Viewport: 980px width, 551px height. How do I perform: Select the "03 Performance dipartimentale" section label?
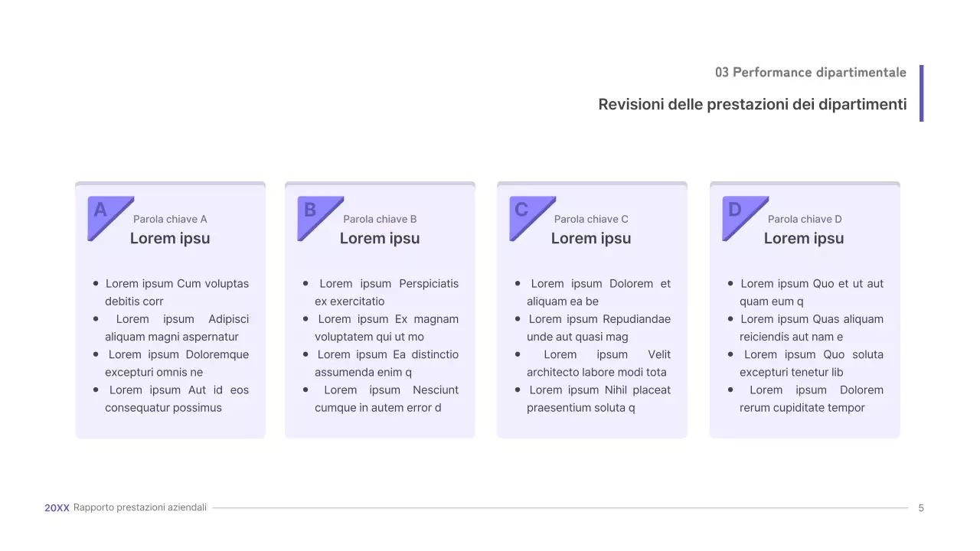[811, 73]
